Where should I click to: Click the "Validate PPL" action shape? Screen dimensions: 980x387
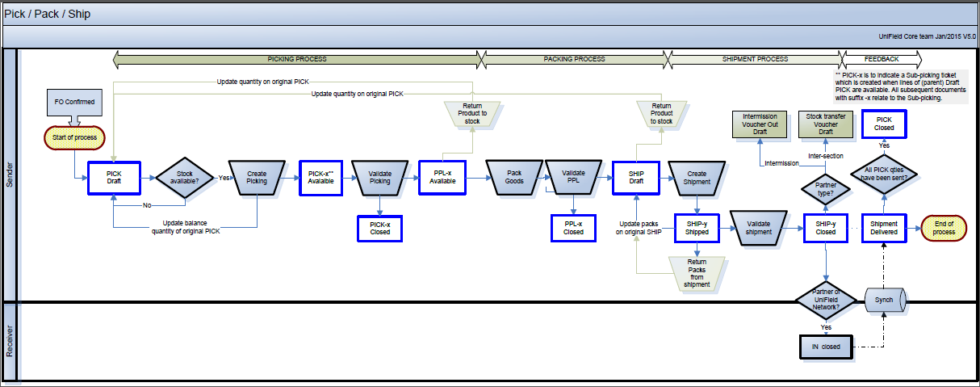574,177
